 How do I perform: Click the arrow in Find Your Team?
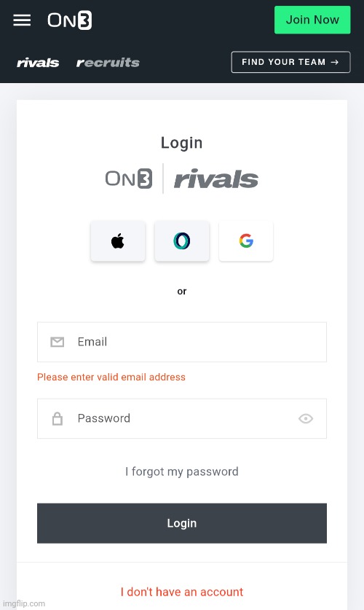334,62
